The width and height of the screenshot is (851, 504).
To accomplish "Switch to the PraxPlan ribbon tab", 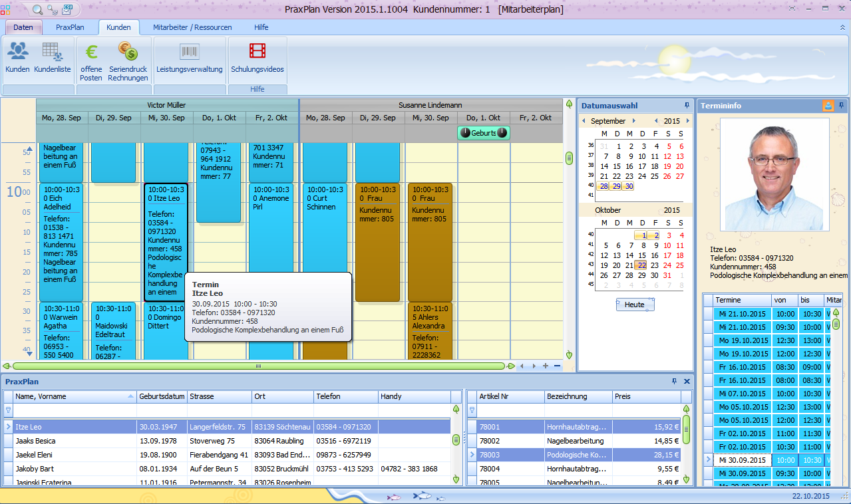I will 70,27.
